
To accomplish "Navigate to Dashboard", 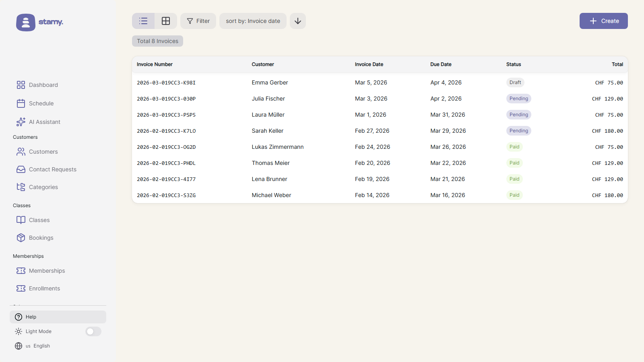I will (43, 85).
